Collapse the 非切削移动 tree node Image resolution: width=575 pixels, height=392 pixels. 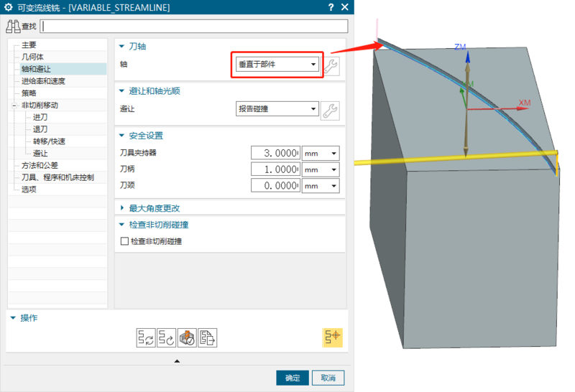click(14, 106)
